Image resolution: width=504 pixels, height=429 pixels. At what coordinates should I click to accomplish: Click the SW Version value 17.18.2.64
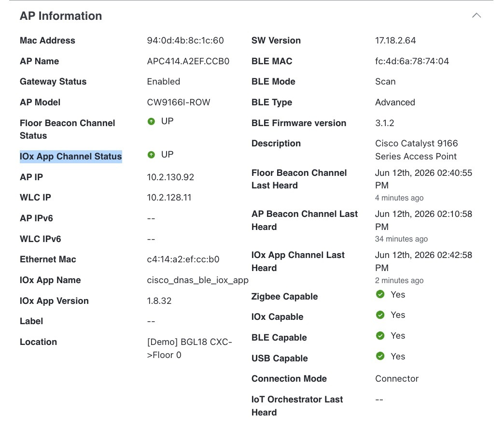coord(395,41)
